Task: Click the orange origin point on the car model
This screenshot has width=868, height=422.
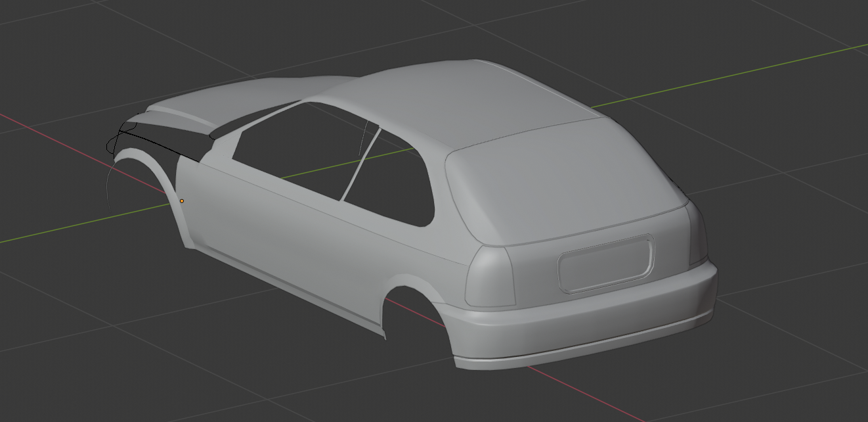Action: point(182,200)
